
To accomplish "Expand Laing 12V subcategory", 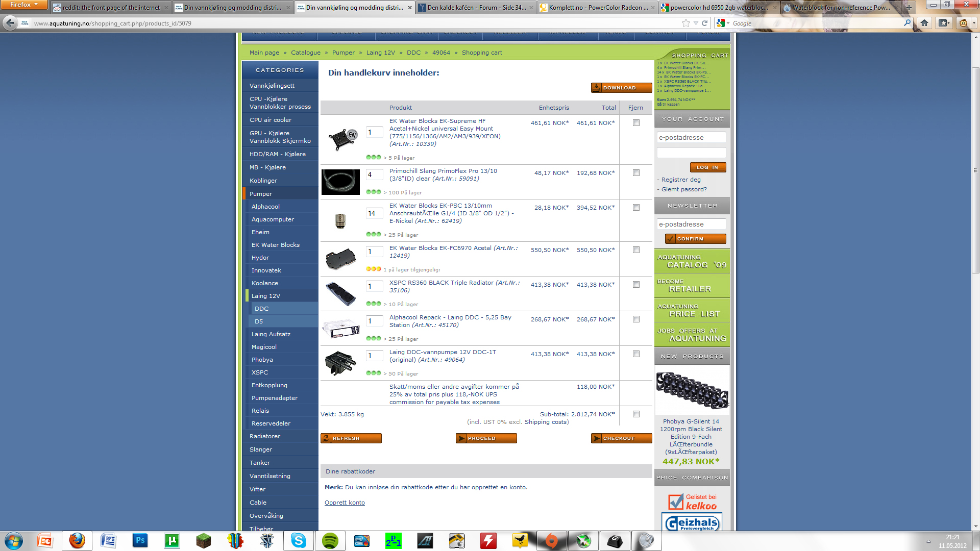I will point(282,296).
